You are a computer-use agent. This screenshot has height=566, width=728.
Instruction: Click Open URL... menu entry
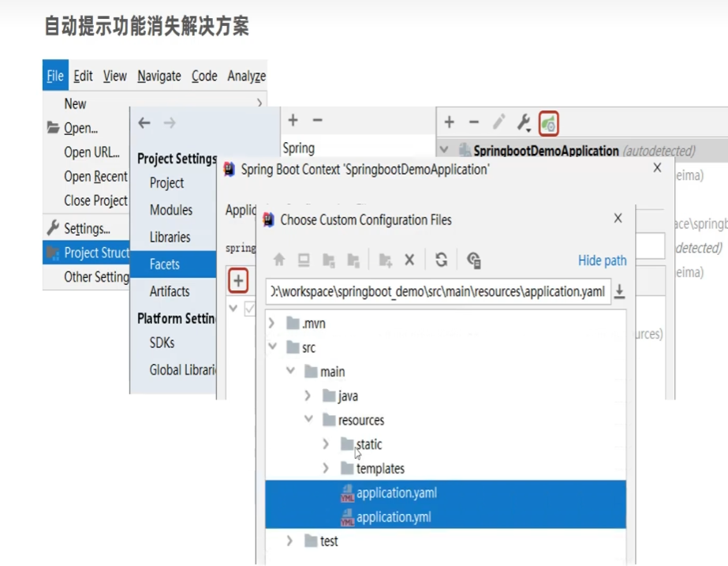(91, 152)
